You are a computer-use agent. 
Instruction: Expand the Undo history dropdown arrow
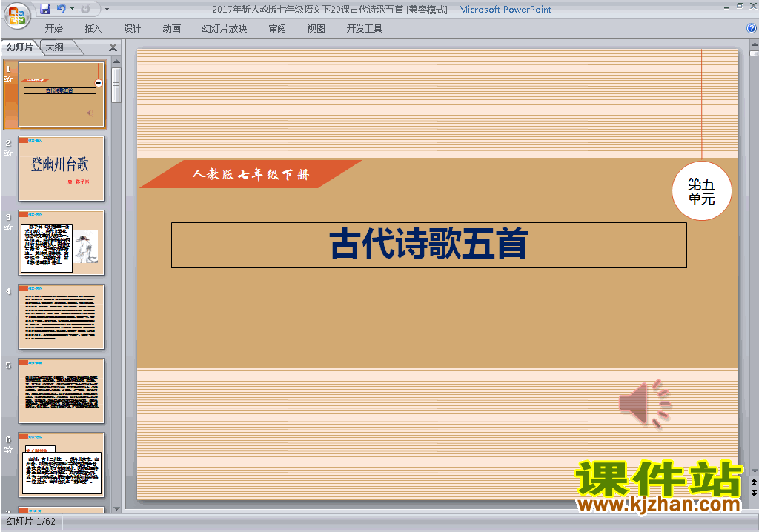[72, 9]
